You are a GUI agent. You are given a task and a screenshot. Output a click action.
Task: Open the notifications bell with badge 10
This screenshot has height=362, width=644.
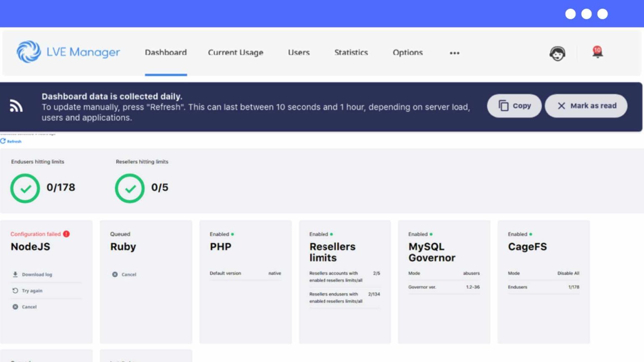[x=597, y=52]
